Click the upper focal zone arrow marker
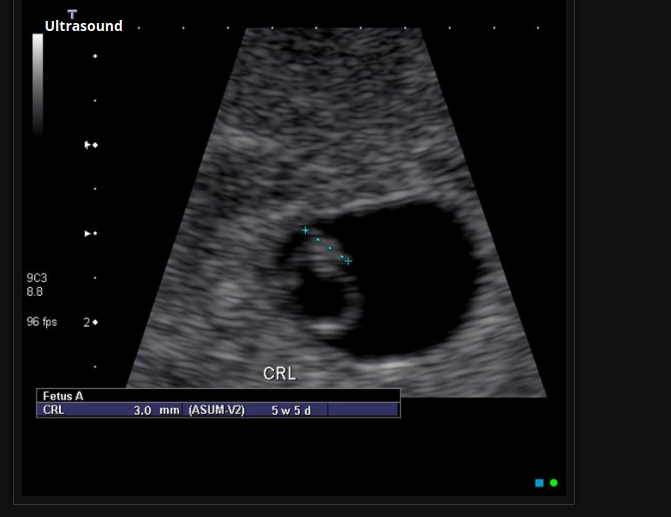Image resolution: width=671 pixels, height=517 pixels. (90, 145)
